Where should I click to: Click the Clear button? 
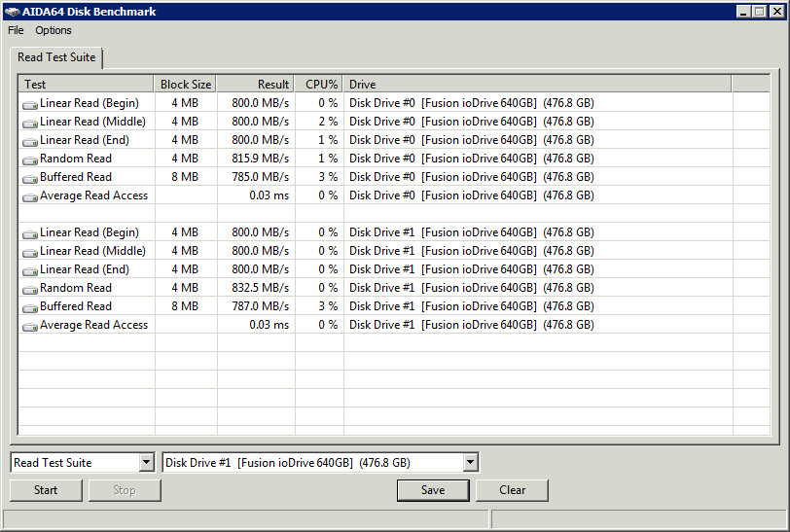(x=512, y=489)
